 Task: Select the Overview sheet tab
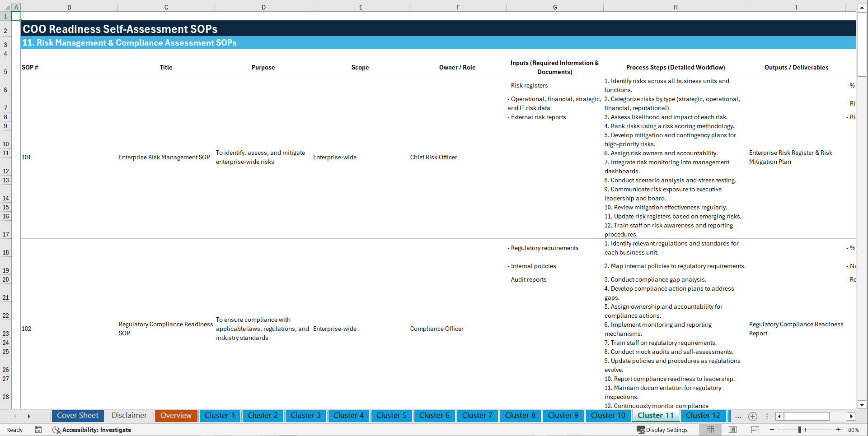(176, 416)
